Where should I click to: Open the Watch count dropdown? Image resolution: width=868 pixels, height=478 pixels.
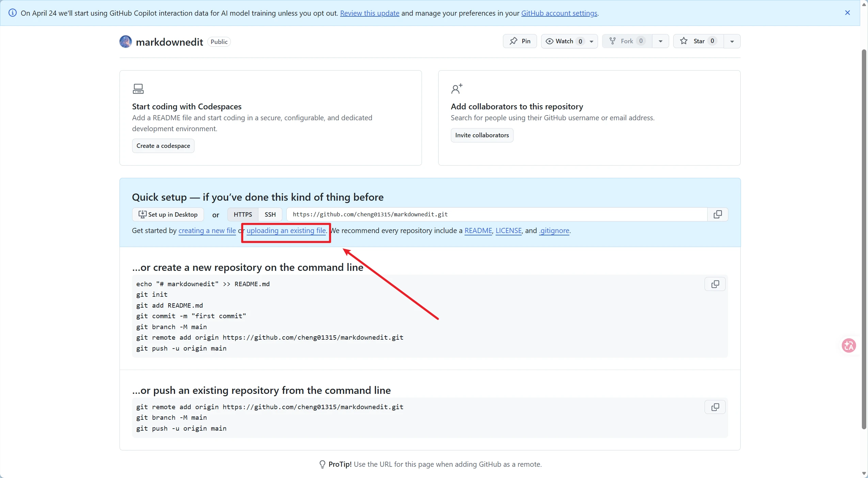(x=591, y=41)
